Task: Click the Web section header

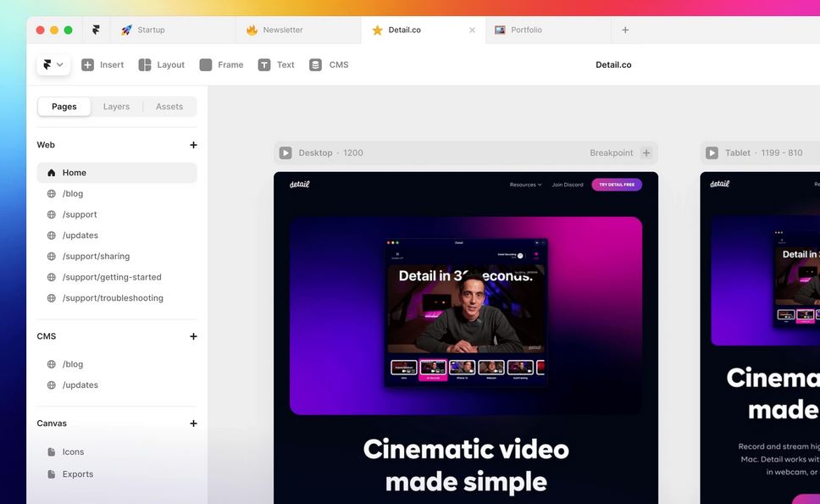Action: tap(46, 145)
